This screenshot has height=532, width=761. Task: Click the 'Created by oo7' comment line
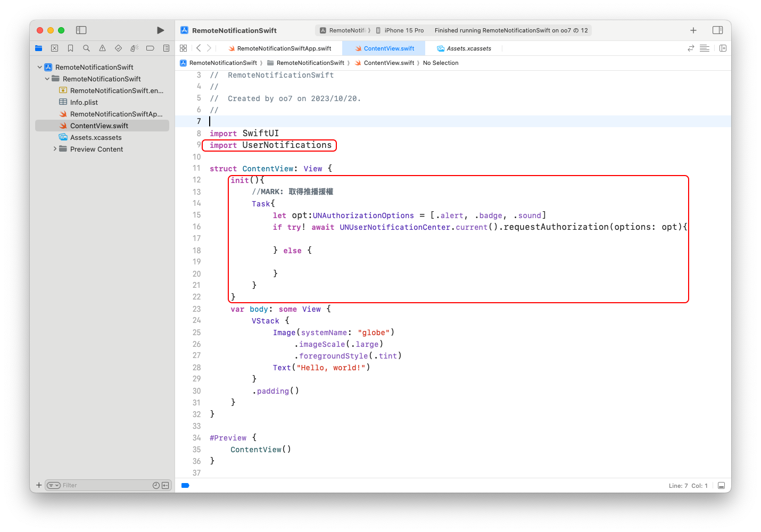285,98
